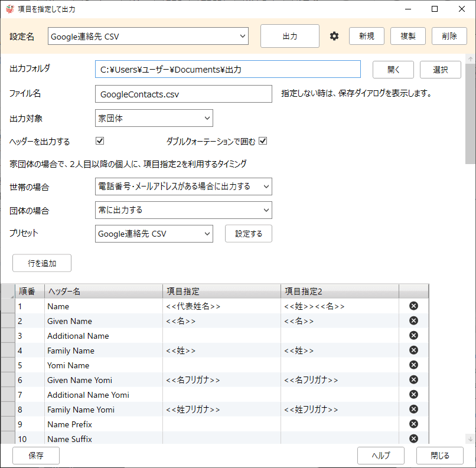The image size is (476, 468).
Task: Delete the Additional Name row with X icon
Action: point(413,336)
